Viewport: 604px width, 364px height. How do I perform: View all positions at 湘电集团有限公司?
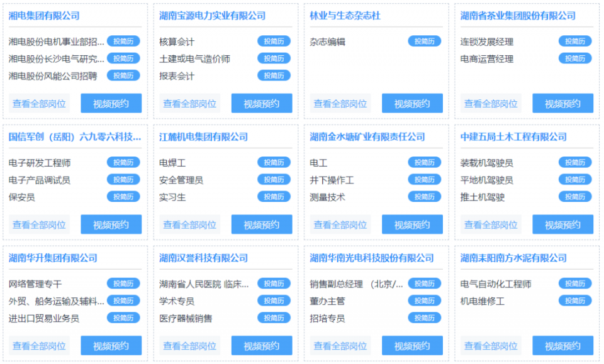pos(39,104)
